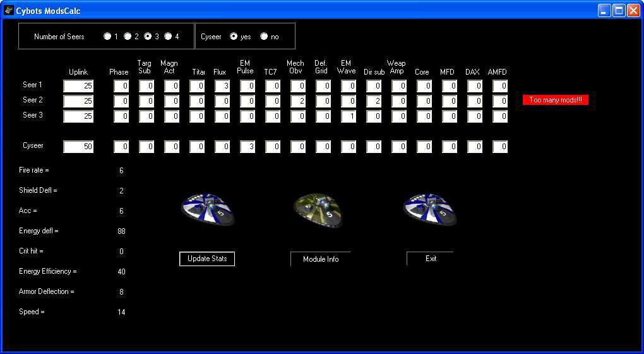Screen dimensions: 644x354
Task: Click the camouflage saucer icon above Module Info
Action: tap(319, 209)
